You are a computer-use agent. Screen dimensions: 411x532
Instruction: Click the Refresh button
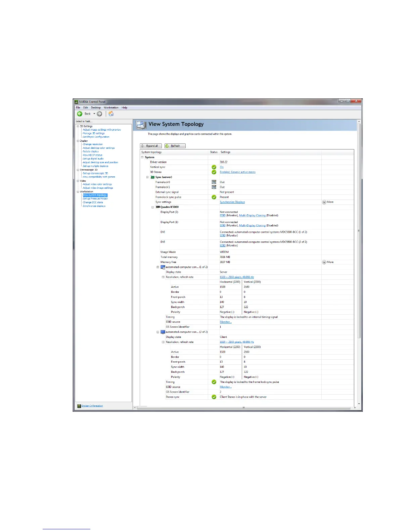pyautogui.click(x=175, y=146)
